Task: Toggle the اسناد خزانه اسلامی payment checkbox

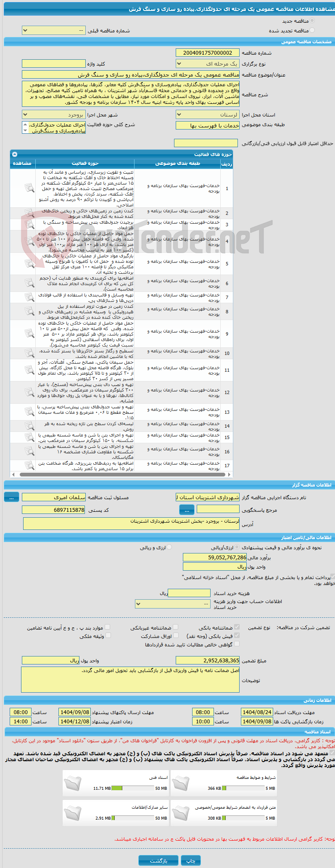Action: coord(333,577)
